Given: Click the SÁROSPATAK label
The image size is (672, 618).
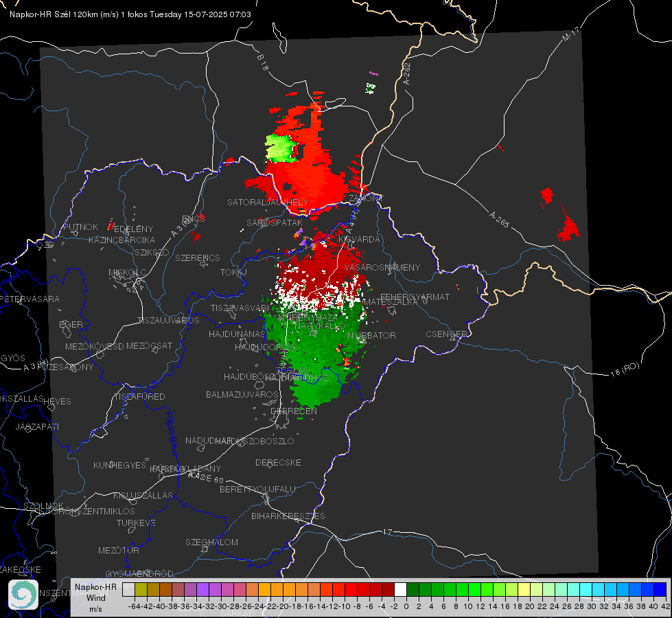Looking at the screenshot, I should pyautogui.click(x=275, y=222).
